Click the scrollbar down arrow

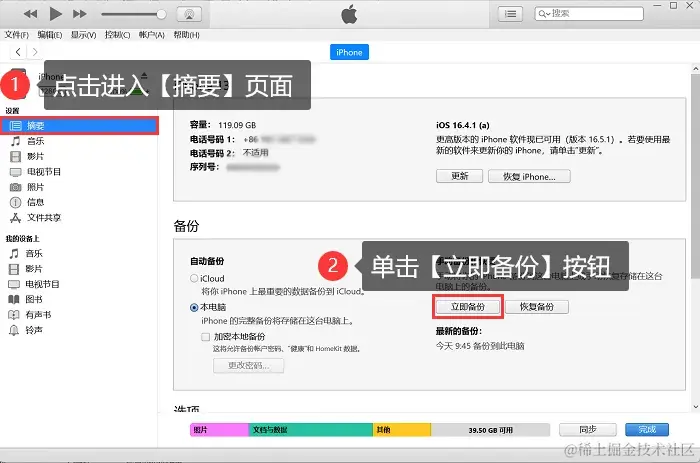coord(695,407)
